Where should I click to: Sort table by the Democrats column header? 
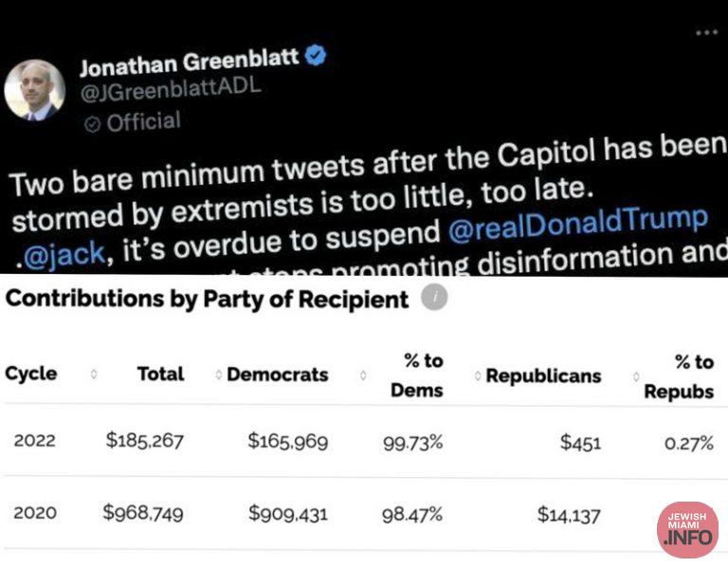pos(277,375)
